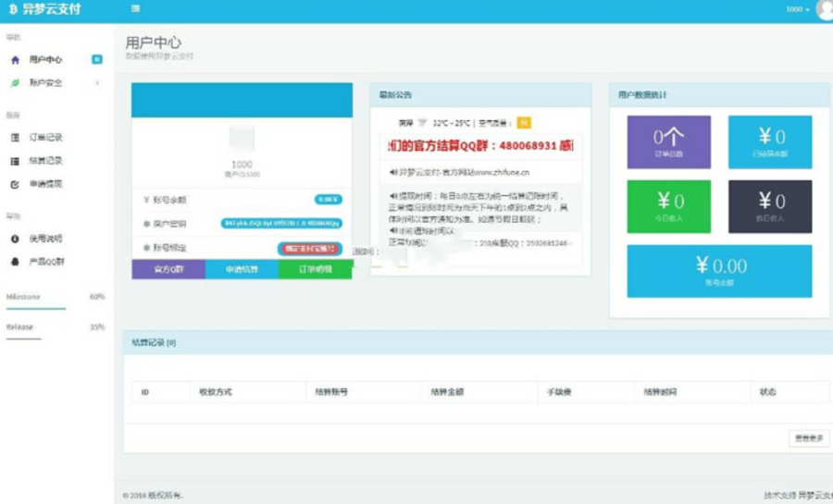Click the user avatar at top right
The image size is (833, 504).
pos(825,9)
